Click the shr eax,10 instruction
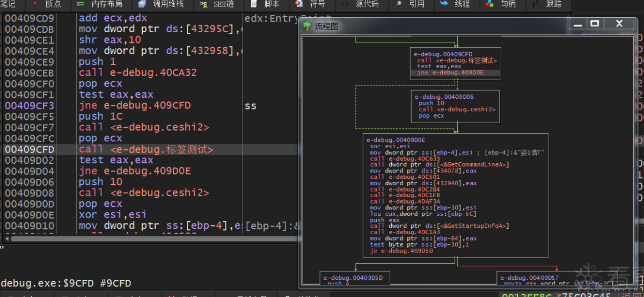This screenshot has height=297, width=644. click(x=109, y=40)
